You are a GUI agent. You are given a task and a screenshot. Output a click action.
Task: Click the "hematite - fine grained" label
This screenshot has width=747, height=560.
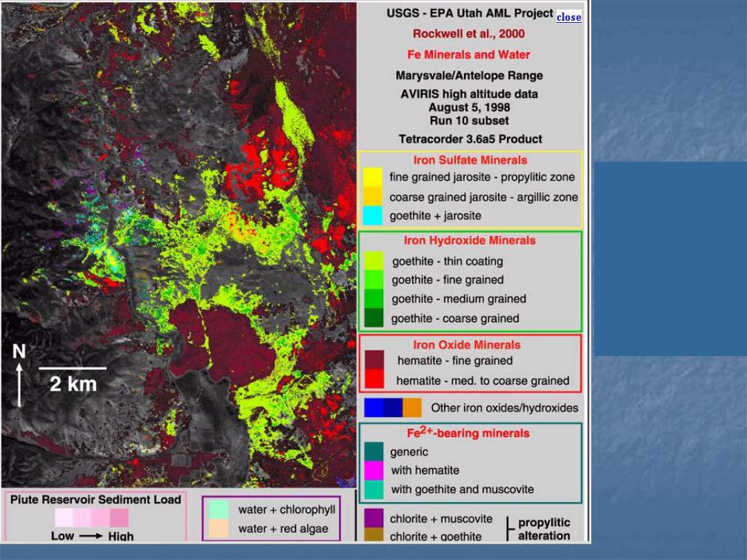pos(455,360)
